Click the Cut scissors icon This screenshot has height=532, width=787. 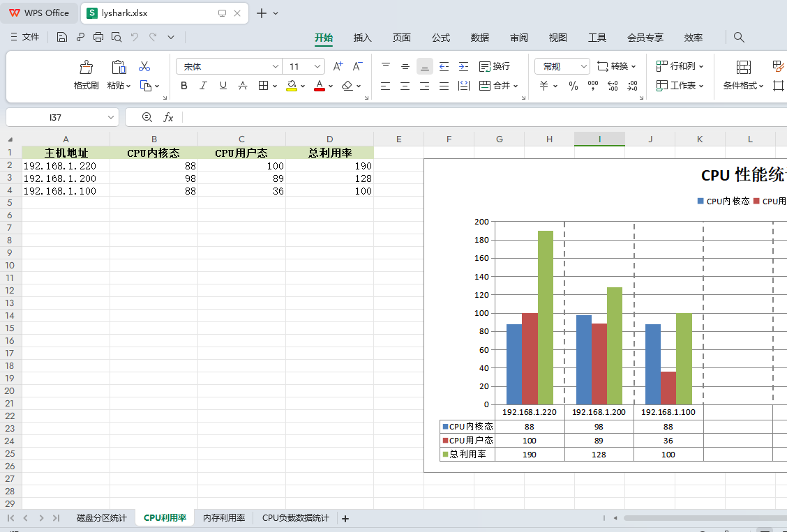click(144, 66)
